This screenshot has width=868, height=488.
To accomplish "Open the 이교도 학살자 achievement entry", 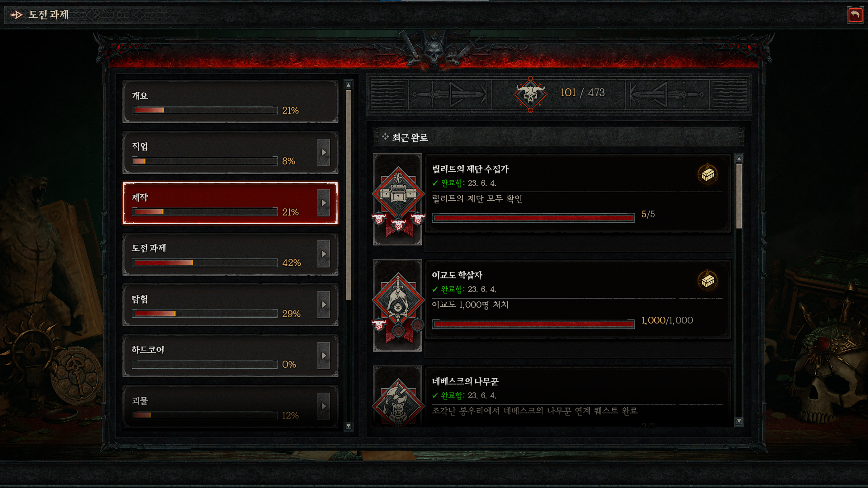I will [578, 300].
